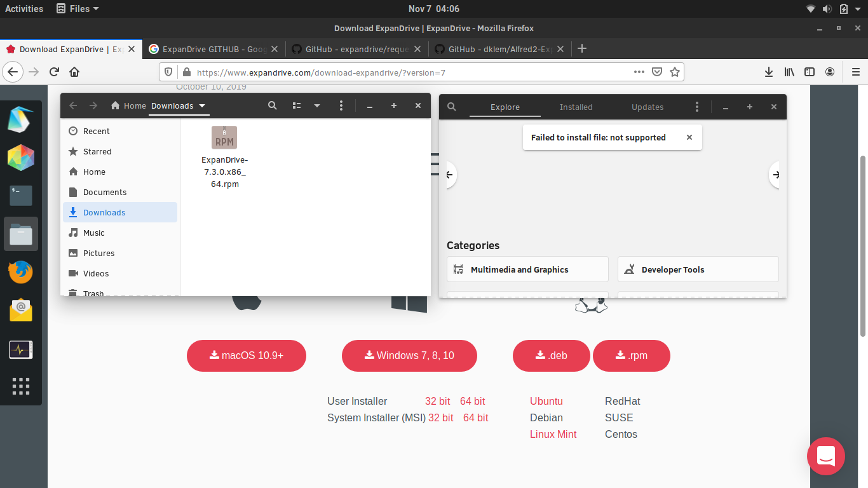Open the Files menu in the top bar
868x488 pixels.
pos(77,8)
